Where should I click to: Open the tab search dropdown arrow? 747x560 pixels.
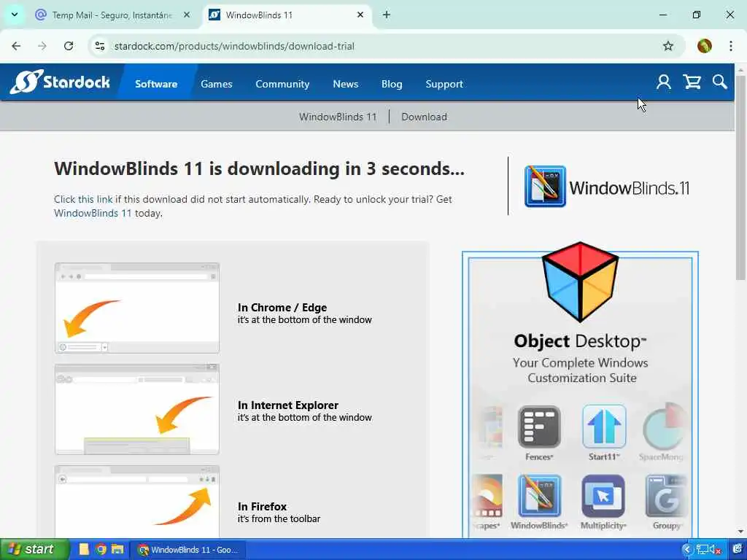click(x=15, y=15)
